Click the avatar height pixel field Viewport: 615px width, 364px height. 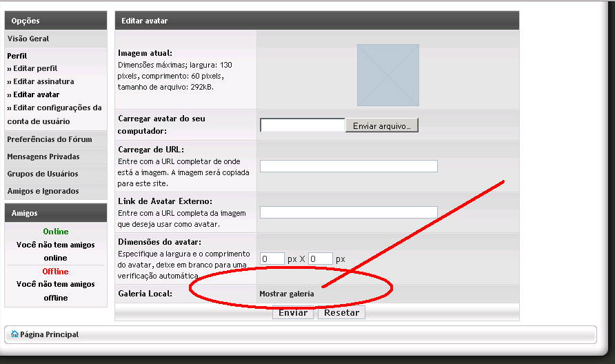pos(321,259)
